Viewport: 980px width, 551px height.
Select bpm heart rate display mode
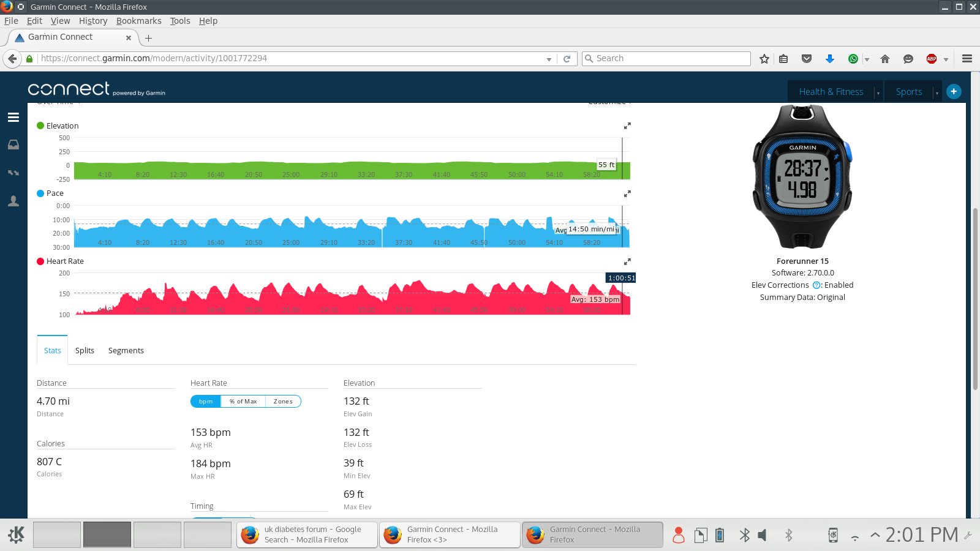206,402
